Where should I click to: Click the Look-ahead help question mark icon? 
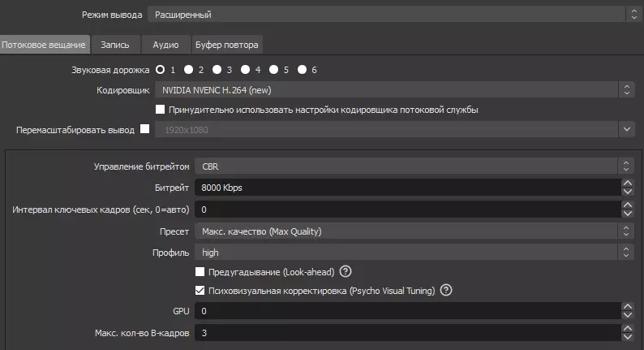pyautogui.click(x=346, y=271)
